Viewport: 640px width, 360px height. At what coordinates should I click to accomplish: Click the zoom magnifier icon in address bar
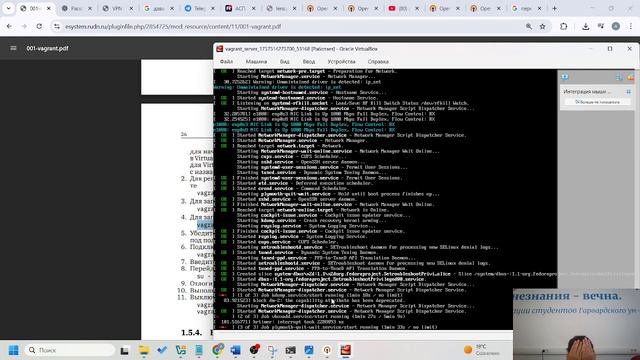click(529, 26)
